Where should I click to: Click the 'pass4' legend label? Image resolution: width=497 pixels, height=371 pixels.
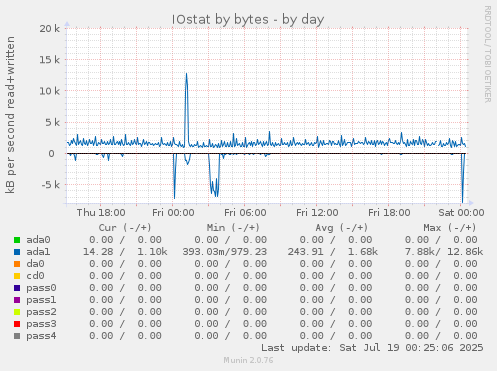[41, 336]
